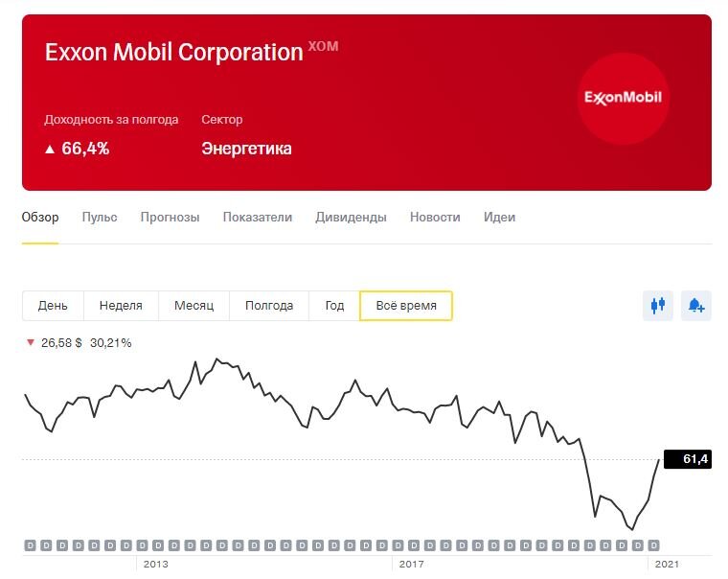Go to the Показатели tab

pyautogui.click(x=258, y=218)
